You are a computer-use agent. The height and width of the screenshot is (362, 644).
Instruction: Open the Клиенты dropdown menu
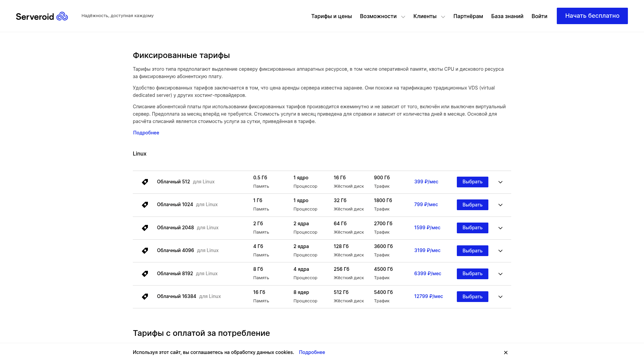click(x=429, y=16)
